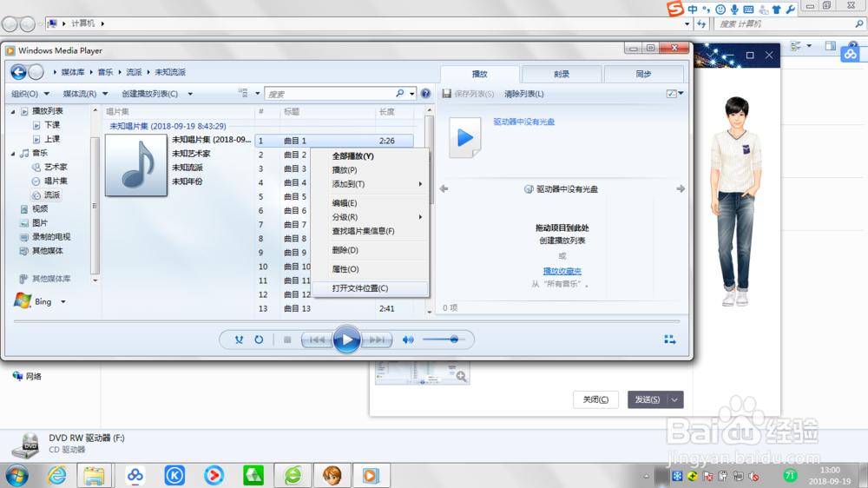
Task: Choose 属性(O) from context menu
Action: [x=370, y=269]
